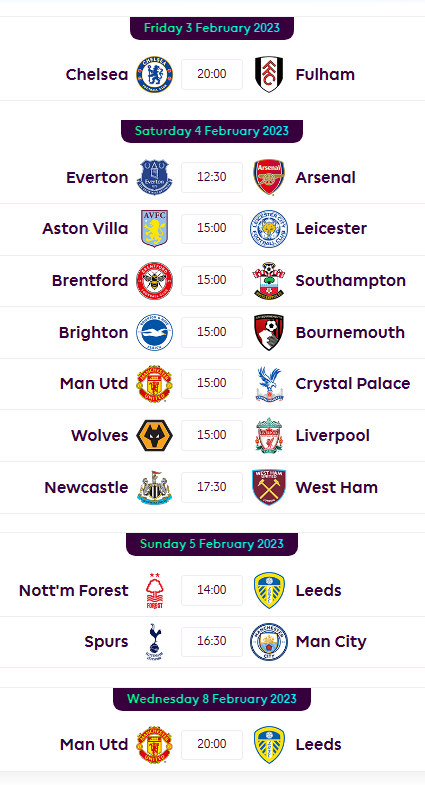Click the Liverpool club crest
425x785 pixels.
coord(269,436)
